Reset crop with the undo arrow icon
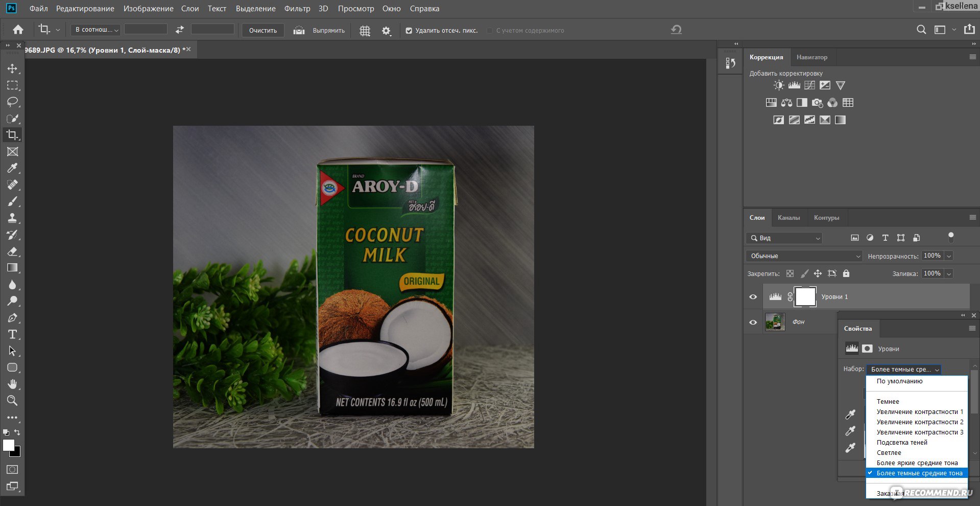Screen dimensions: 980x506 (x=676, y=30)
